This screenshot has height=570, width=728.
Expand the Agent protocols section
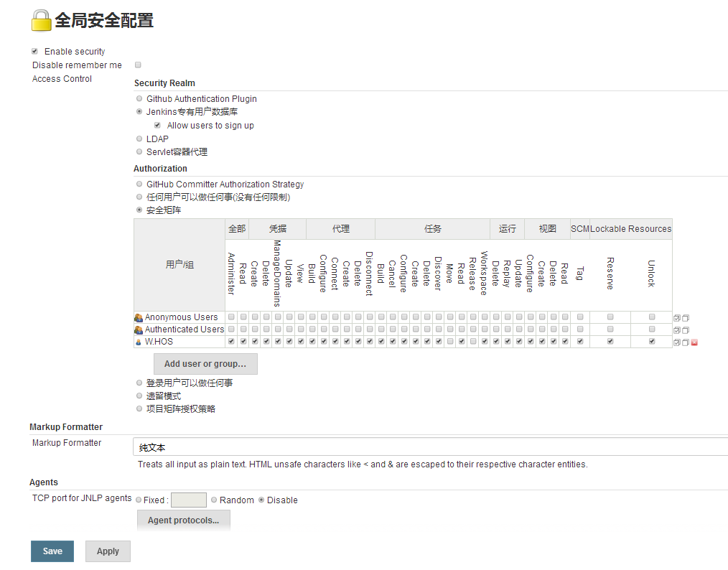183,520
